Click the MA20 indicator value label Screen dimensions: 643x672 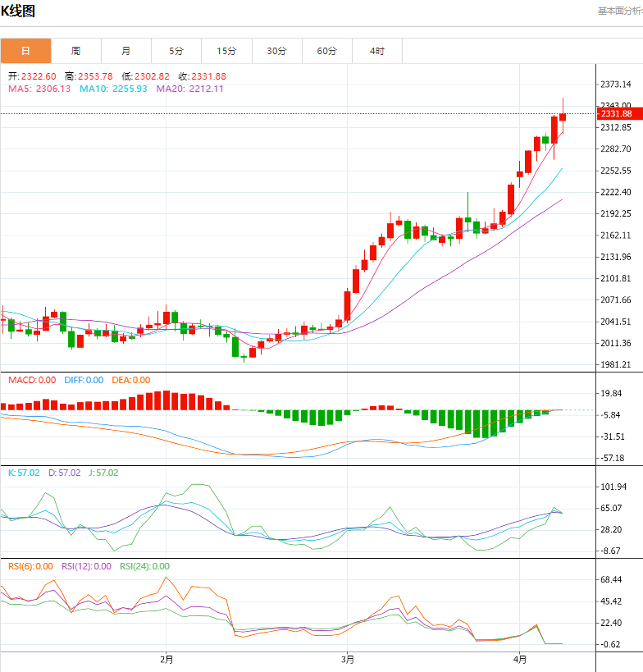point(189,89)
